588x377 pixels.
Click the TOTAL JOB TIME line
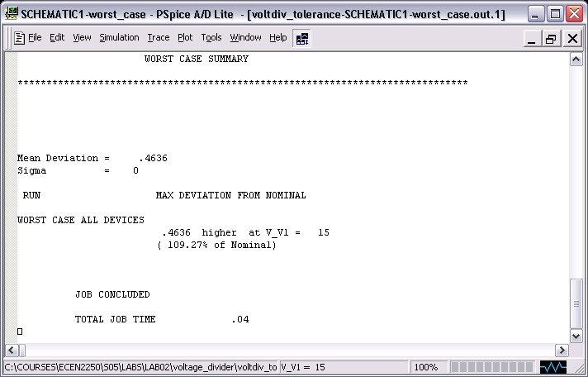(x=162, y=319)
